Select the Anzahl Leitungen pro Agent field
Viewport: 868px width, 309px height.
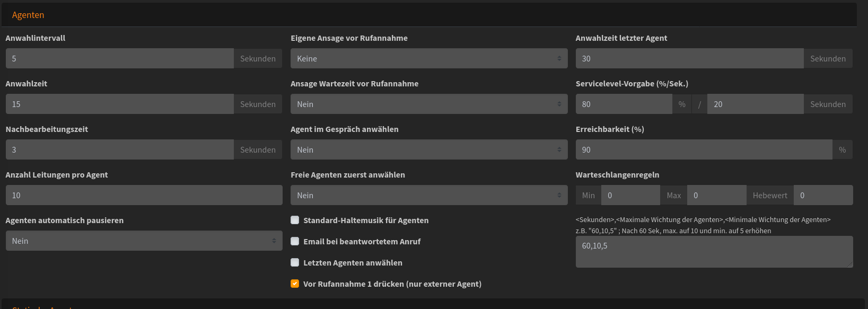click(x=144, y=195)
